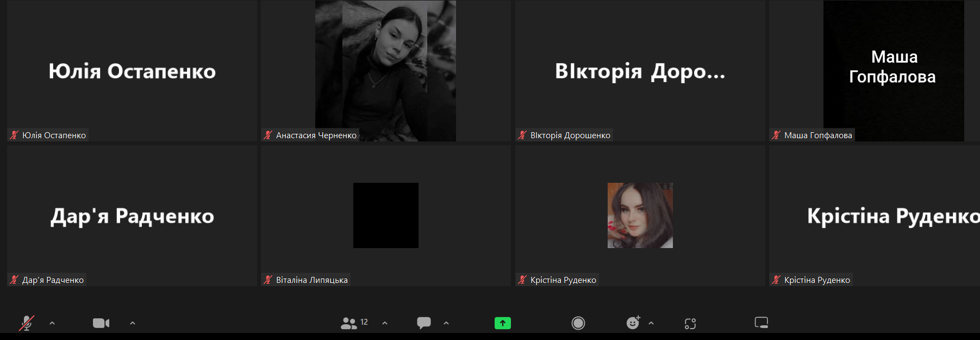Open the Whiteboards icon in the toolbar
Image resolution: width=980 pixels, height=340 pixels.
pyautogui.click(x=761, y=323)
